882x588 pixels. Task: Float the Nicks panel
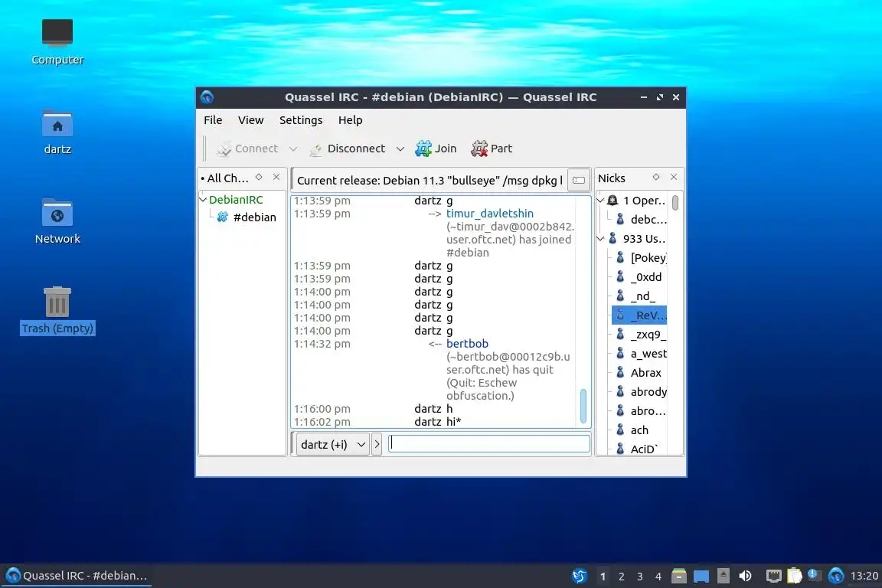pos(656,178)
